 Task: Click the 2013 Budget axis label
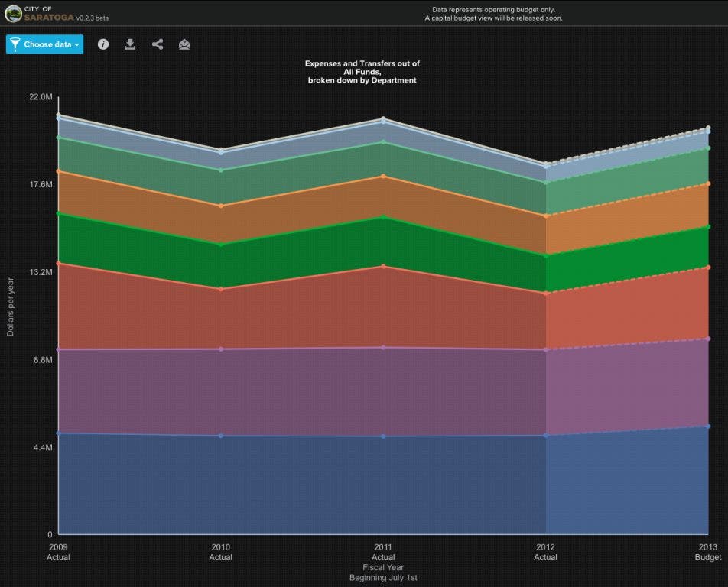[708, 552]
